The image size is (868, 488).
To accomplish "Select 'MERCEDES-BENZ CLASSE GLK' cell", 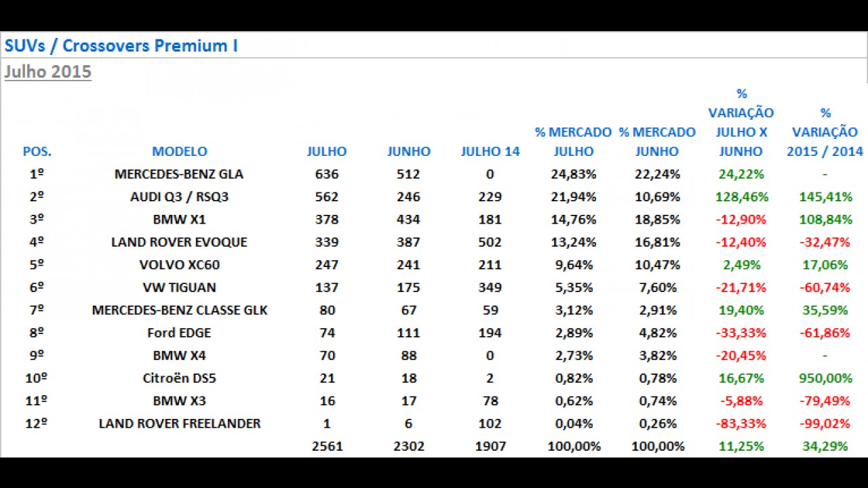I will pyautogui.click(x=180, y=310).
